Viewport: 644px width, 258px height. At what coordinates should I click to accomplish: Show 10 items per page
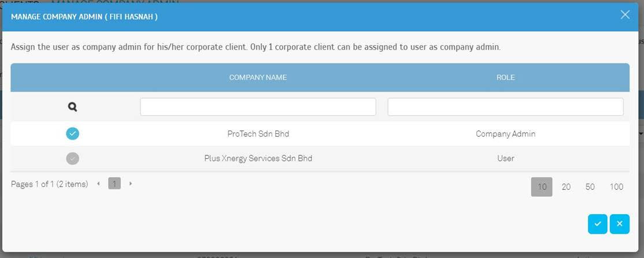point(542,186)
